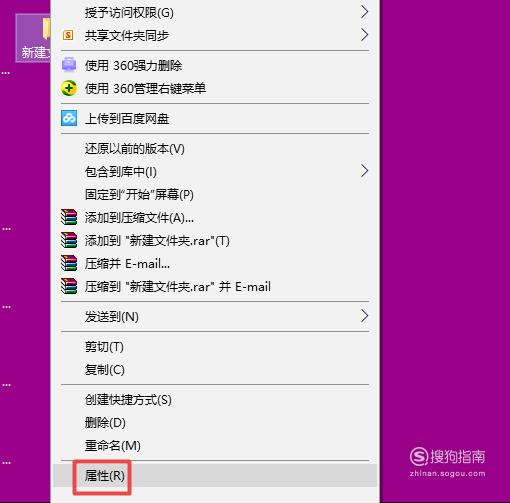Viewport: 510px width, 503px height.
Task: Click WinRAR icon beside 压缩并 E-mail
Action: click(x=69, y=263)
